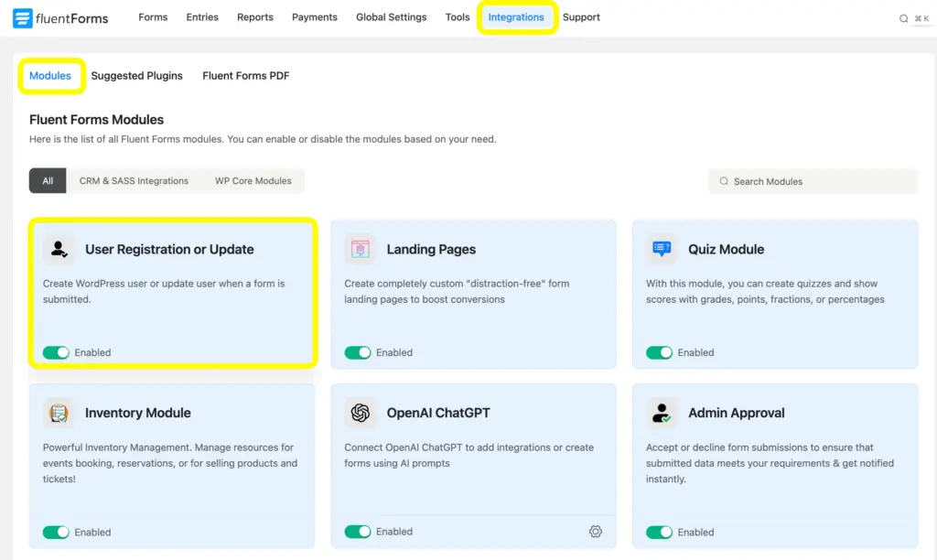Click the User Registration or Update title
The image size is (937, 560).
click(169, 249)
